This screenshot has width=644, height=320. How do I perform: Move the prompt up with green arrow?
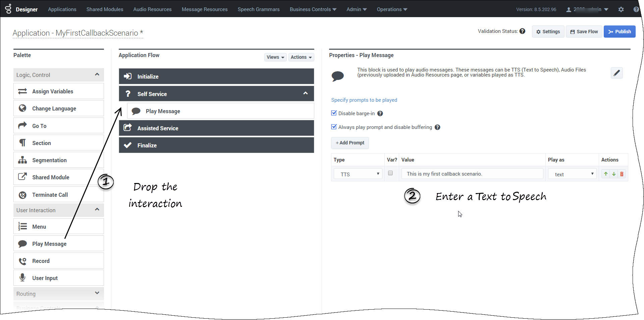[x=606, y=174]
